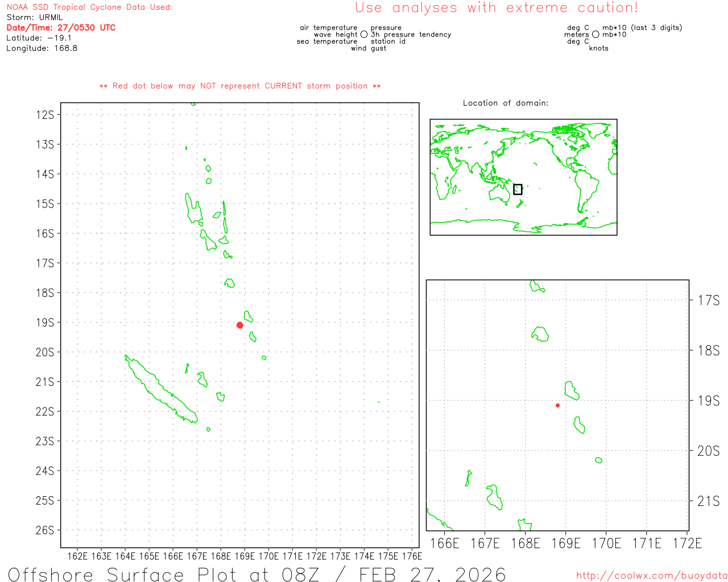
Task: Click the '172E' label on zoomed map axis
Action: (687, 543)
